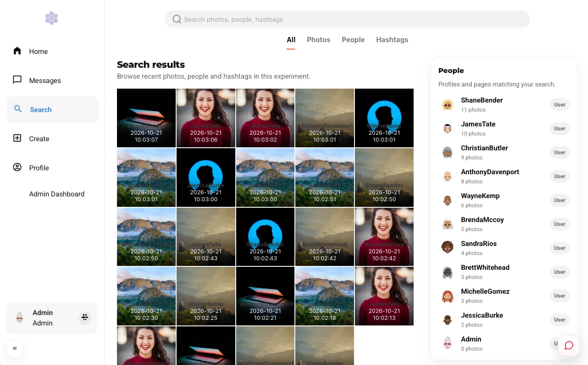588x365 pixels.
Task: Switch to the Hashtags tab
Action: pyautogui.click(x=392, y=40)
